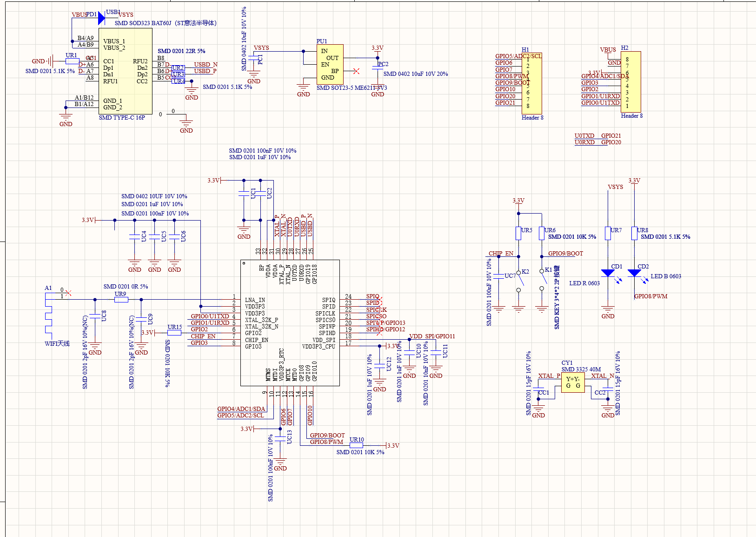The image size is (756, 537).
Task: Click the CY1 crystal oscillator component
Action: 573,383
